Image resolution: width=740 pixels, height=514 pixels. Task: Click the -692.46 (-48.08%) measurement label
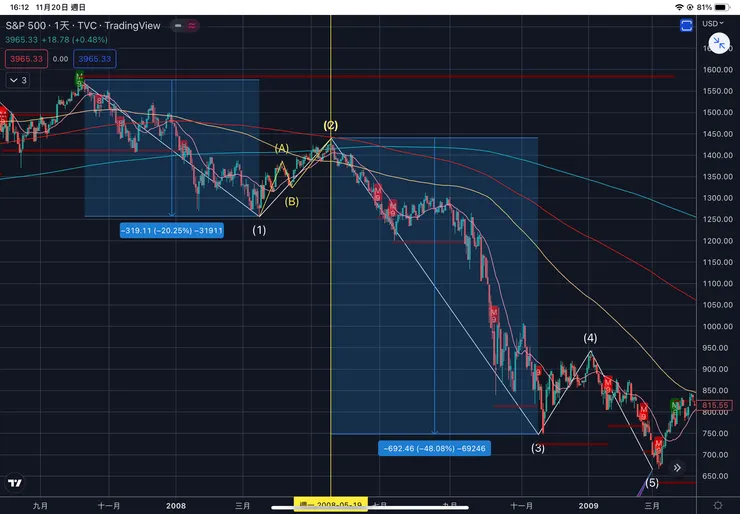434,448
